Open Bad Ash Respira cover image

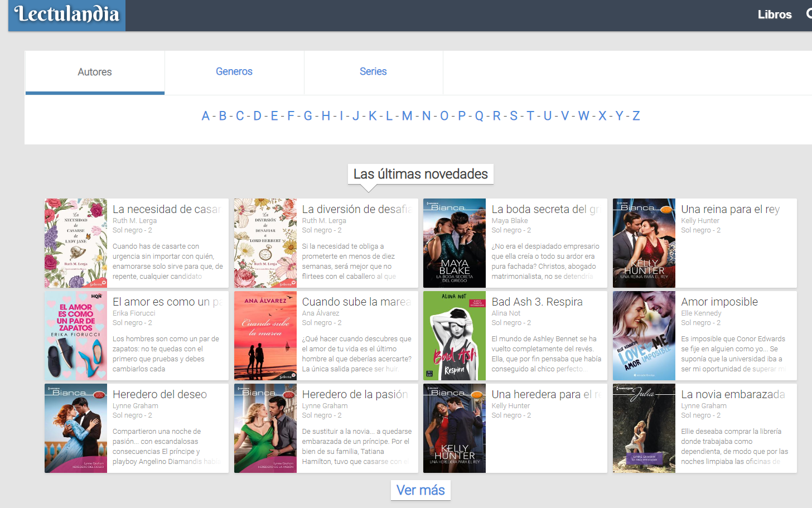click(455, 336)
